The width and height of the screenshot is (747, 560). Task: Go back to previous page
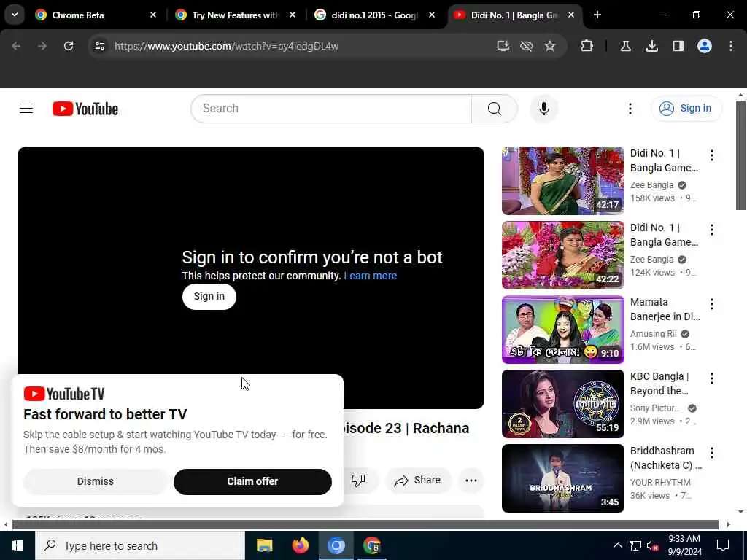point(16,46)
